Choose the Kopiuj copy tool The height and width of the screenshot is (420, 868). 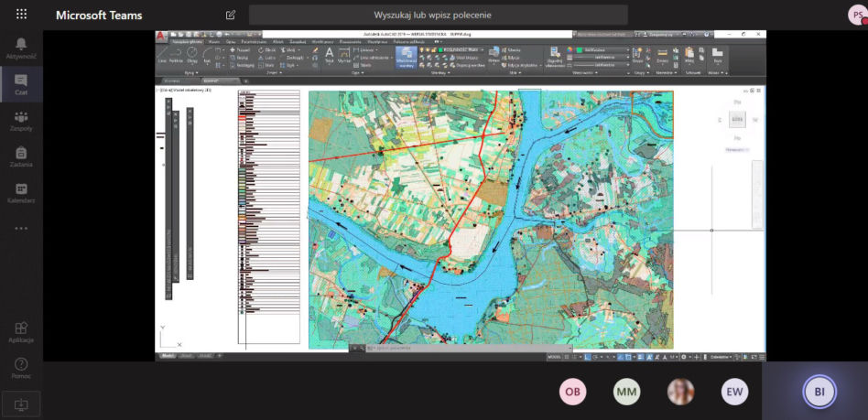pos(241,58)
